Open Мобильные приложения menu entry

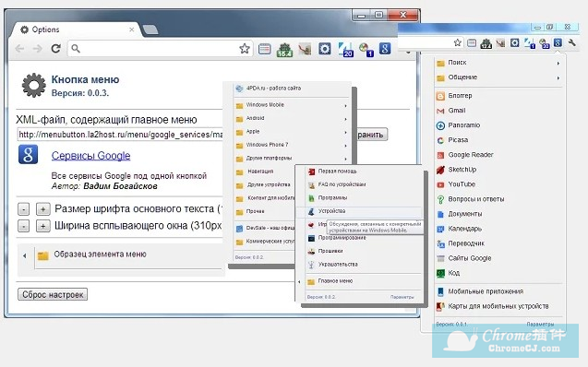point(498,291)
